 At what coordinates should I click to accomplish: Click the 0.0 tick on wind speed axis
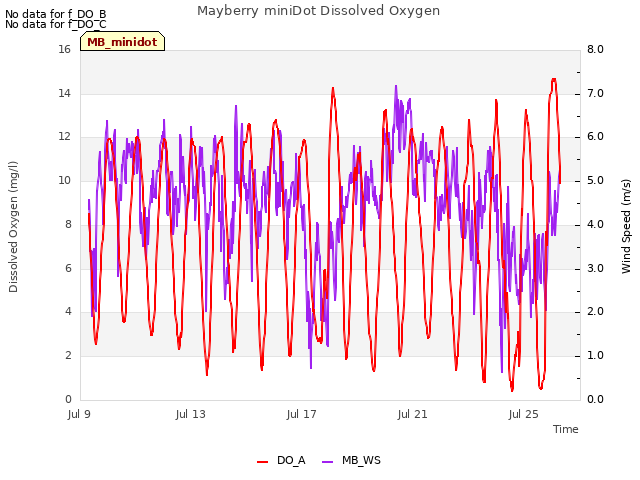click(596, 399)
